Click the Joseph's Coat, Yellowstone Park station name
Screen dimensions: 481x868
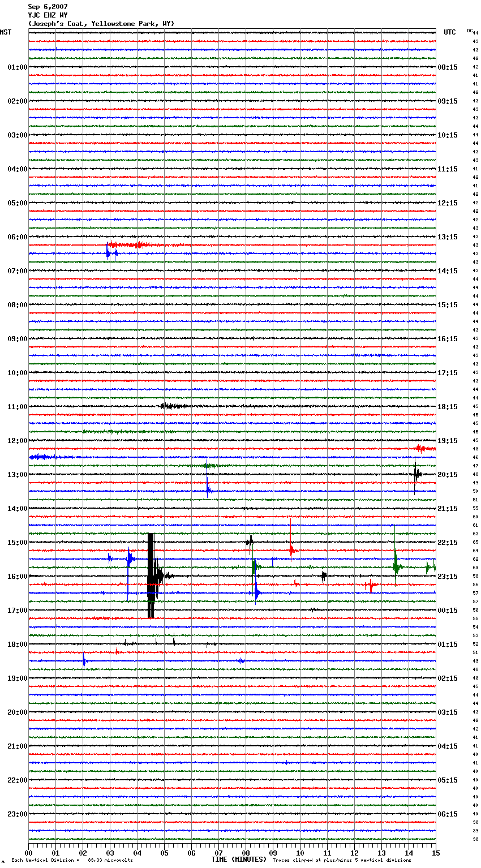[x=101, y=24]
